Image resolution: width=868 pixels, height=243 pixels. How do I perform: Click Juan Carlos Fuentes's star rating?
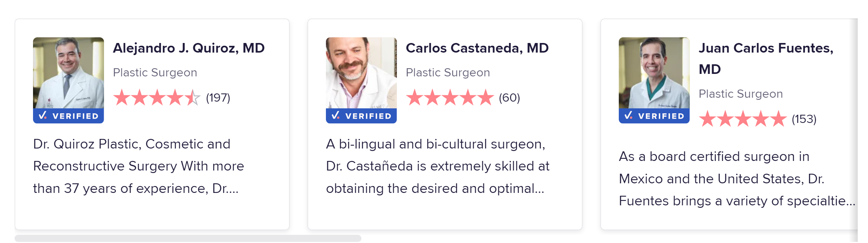pos(742,119)
